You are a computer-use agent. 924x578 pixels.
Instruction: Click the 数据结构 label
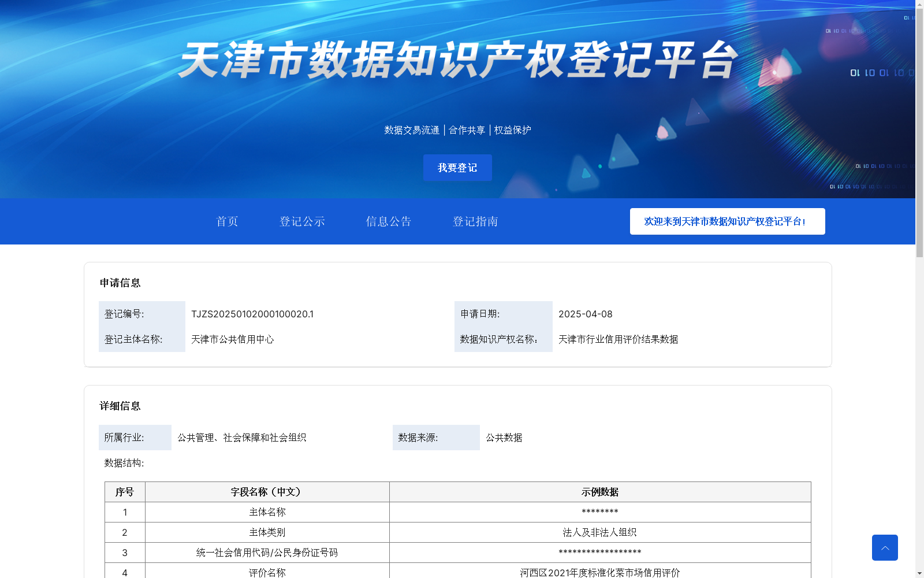(x=124, y=463)
